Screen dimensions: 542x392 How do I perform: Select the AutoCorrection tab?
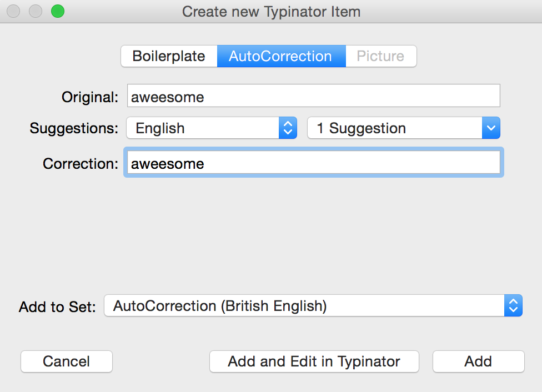point(282,56)
